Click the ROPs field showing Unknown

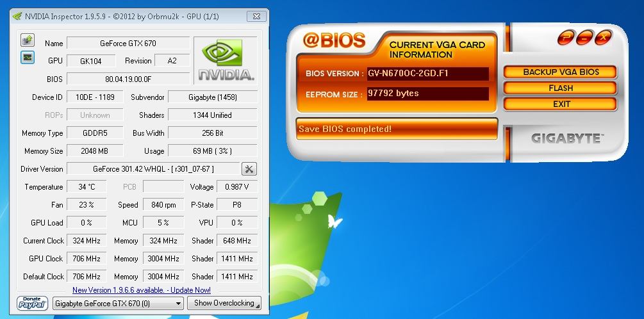click(x=95, y=115)
